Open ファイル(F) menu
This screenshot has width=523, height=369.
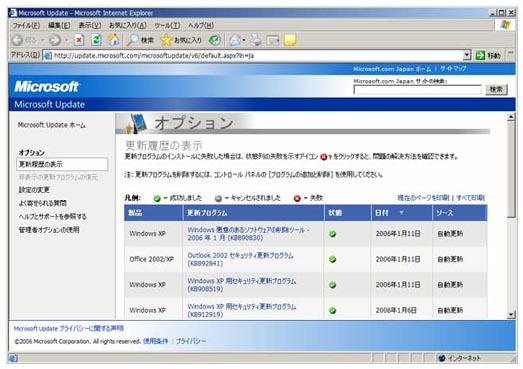pos(26,25)
